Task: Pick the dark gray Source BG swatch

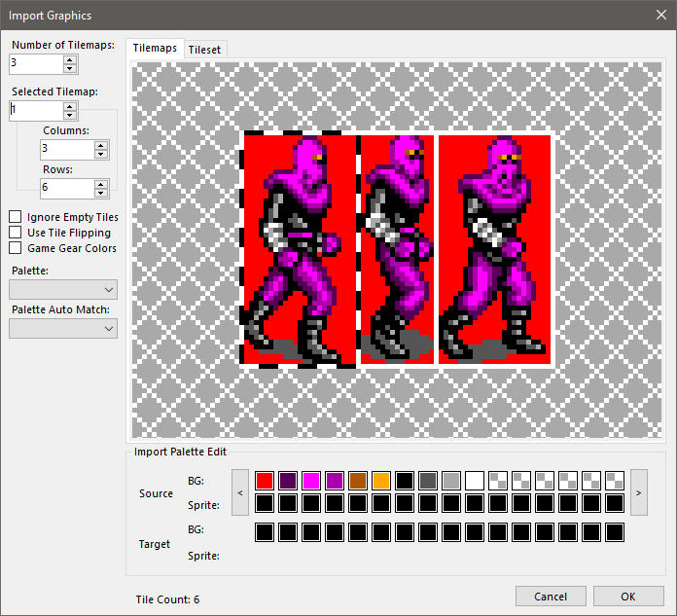Action: click(x=428, y=481)
